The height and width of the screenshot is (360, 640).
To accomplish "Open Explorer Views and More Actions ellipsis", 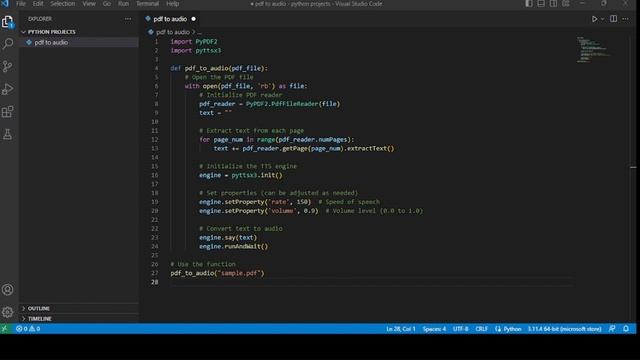I will click(x=128, y=19).
